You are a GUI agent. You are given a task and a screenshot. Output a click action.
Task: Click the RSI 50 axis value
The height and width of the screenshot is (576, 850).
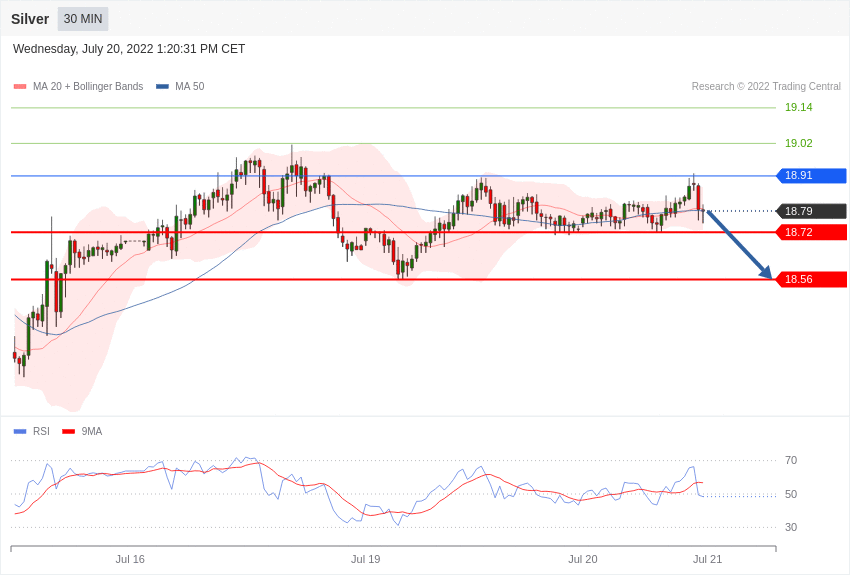(791, 494)
